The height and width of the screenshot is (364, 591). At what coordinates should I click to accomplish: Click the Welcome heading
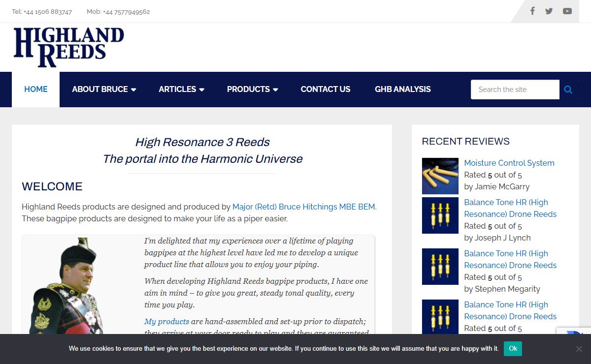coord(52,187)
